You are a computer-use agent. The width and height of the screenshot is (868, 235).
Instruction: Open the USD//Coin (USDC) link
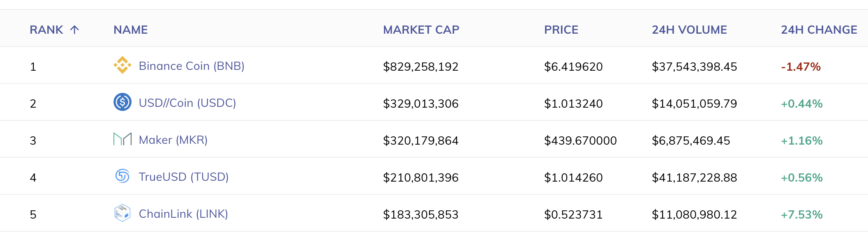(x=187, y=103)
